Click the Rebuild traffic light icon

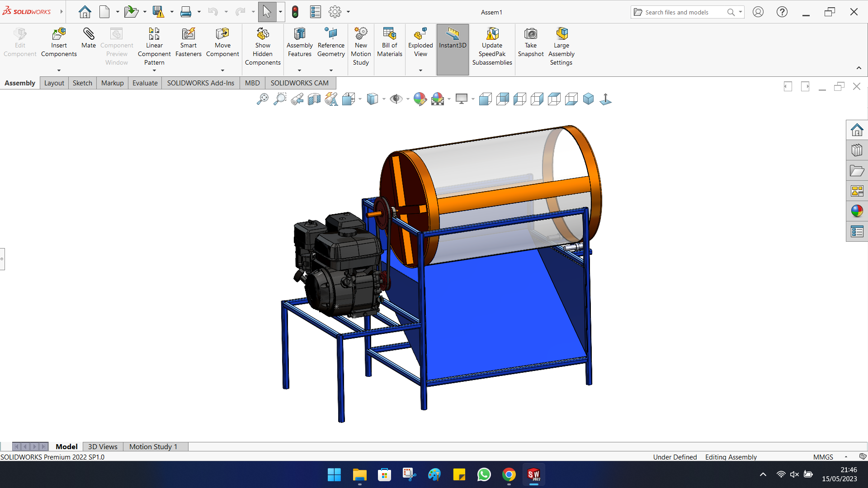pos(295,12)
